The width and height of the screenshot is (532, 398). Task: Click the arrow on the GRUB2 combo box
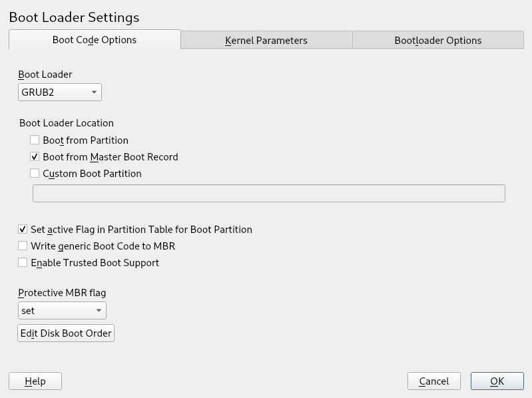94,92
